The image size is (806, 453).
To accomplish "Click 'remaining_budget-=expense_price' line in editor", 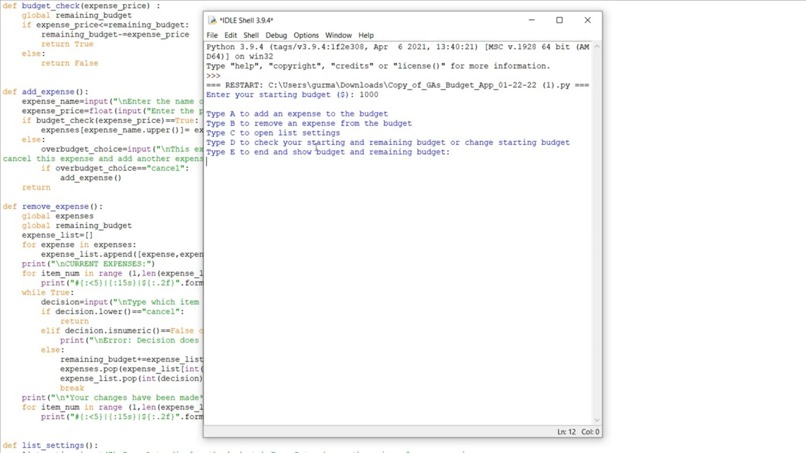I will click(115, 34).
